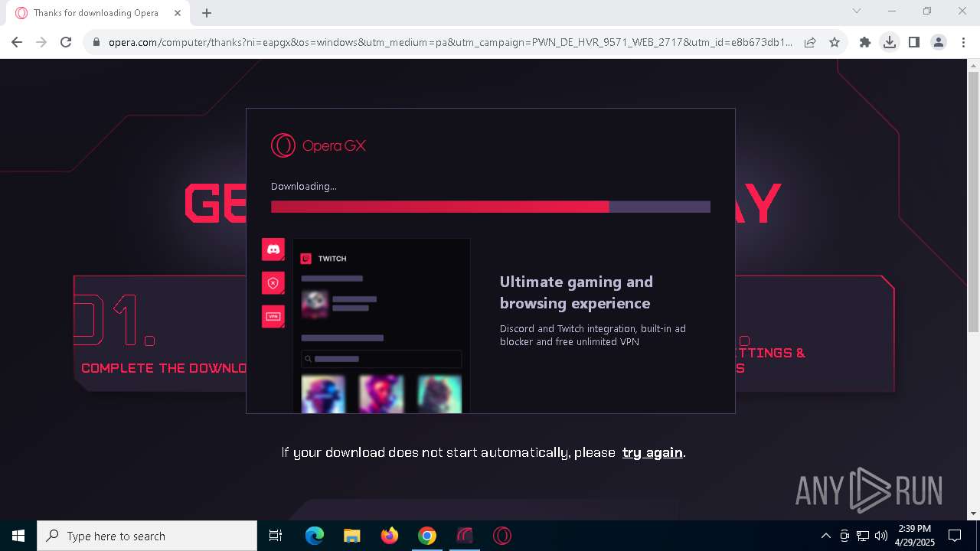Close the Thanks for downloading Opera tab
The image size is (980, 551).
pos(178,13)
